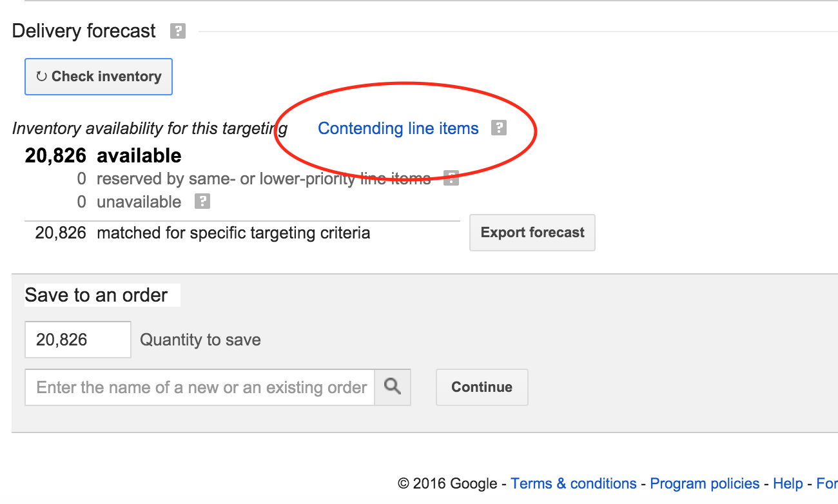The width and height of the screenshot is (838, 504).
Task: Open the Help link in footer
Action: click(788, 483)
